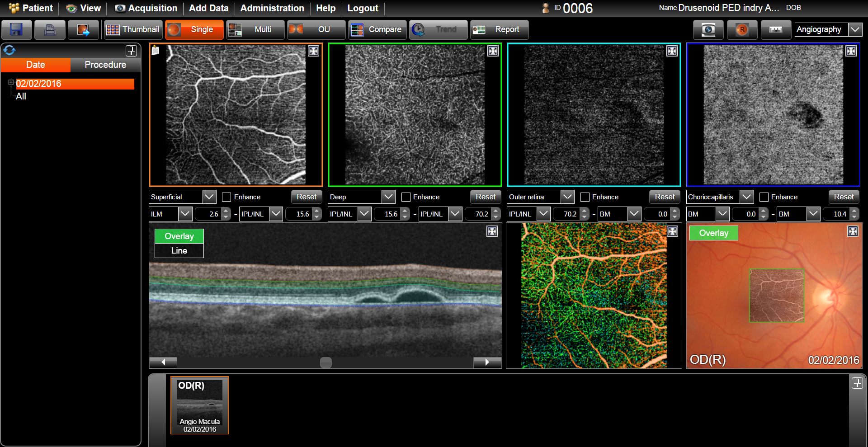This screenshot has width=868, height=447.
Task: Select the Angio Macula OD(R) thumbnail
Action: pyautogui.click(x=199, y=405)
